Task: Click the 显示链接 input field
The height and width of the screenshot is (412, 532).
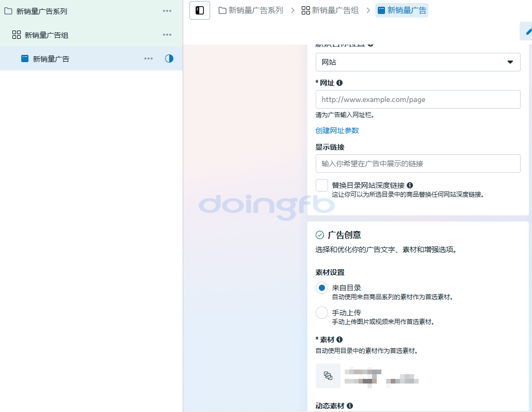Action: pos(418,164)
